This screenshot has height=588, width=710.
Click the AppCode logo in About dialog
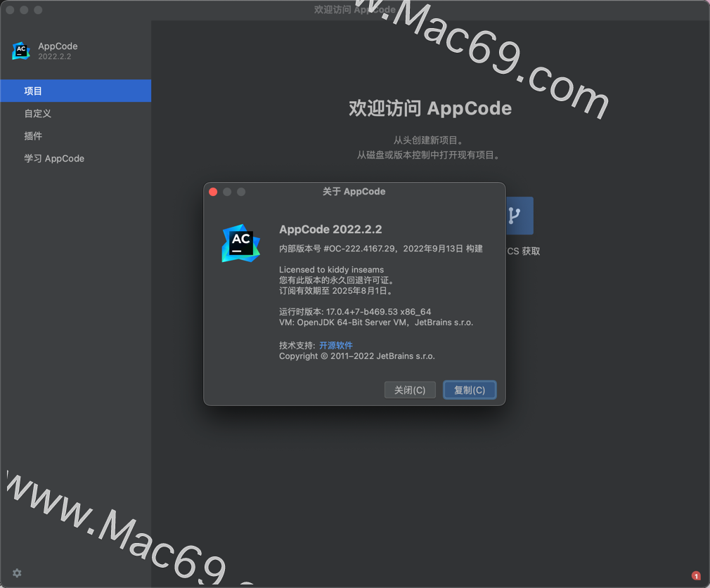tap(241, 243)
